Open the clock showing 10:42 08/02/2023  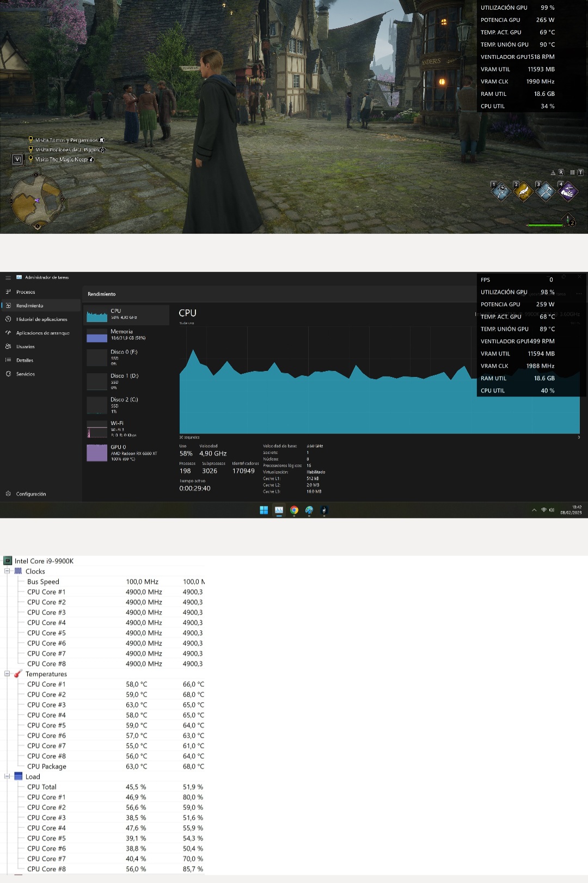[571, 510]
